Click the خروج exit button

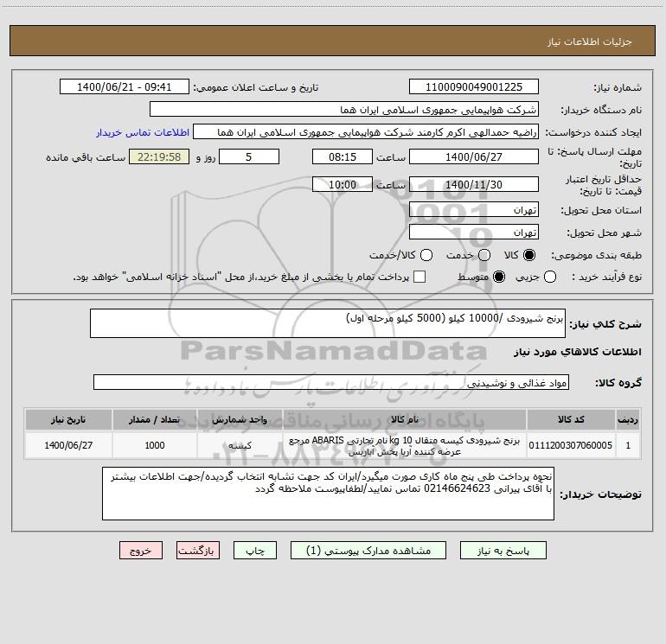tap(141, 551)
